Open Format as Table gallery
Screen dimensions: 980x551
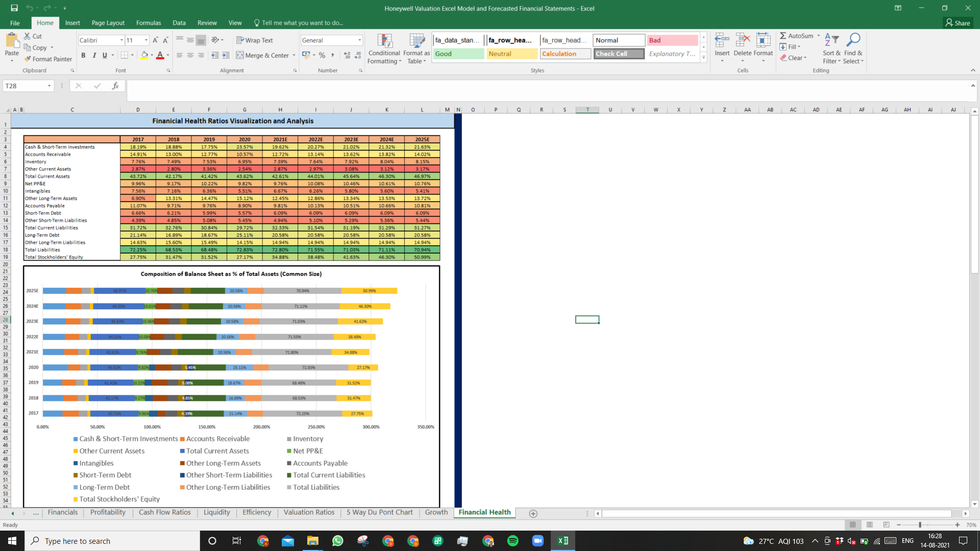[x=416, y=49]
